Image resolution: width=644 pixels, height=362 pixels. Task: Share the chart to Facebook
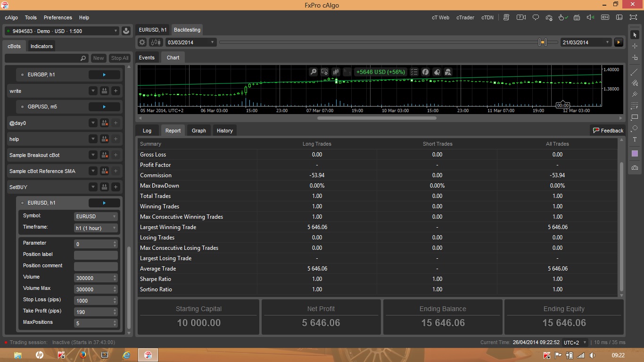click(x=425, y=72)
